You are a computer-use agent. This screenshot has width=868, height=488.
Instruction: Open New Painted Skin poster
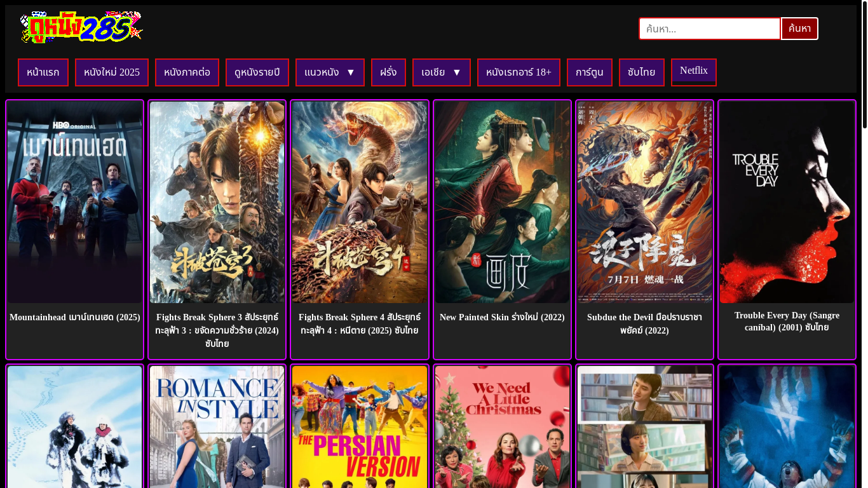click(502, 202)
